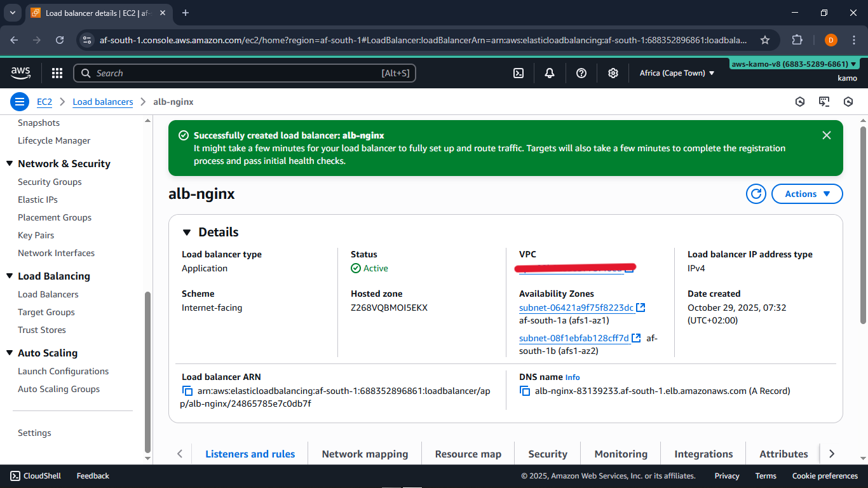Open the Actions dropdown

tap(807, 194)
